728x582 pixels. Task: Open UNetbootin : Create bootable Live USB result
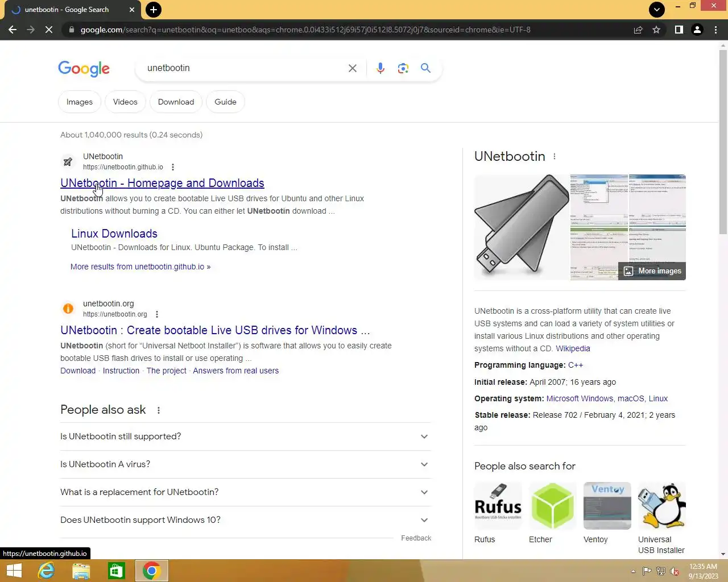(x=215, y=330)
